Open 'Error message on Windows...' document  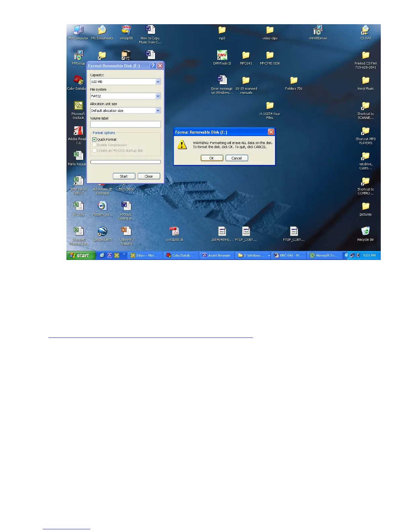[x=222, y=85]
